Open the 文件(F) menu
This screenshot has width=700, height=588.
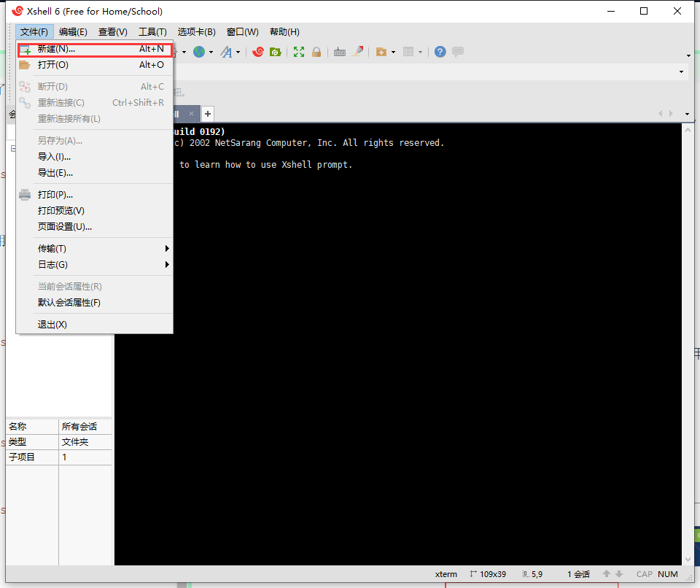tap(34, 31)
